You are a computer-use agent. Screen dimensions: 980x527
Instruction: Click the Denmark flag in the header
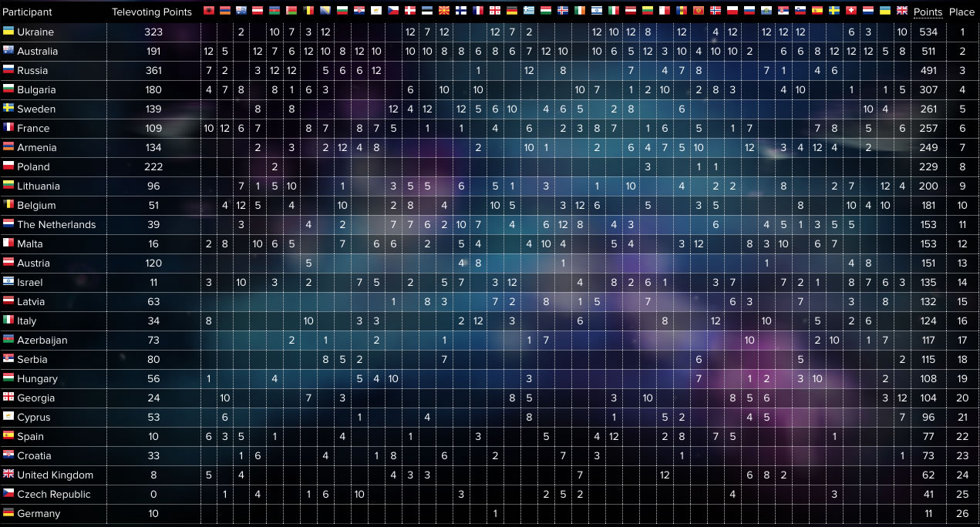click(410, 11)
